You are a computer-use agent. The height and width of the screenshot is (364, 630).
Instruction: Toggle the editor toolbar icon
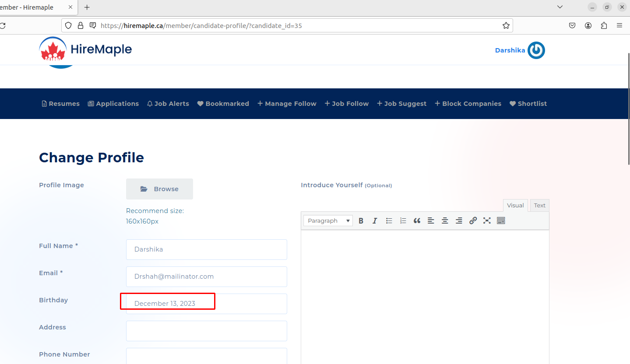[x=501, y=221]
